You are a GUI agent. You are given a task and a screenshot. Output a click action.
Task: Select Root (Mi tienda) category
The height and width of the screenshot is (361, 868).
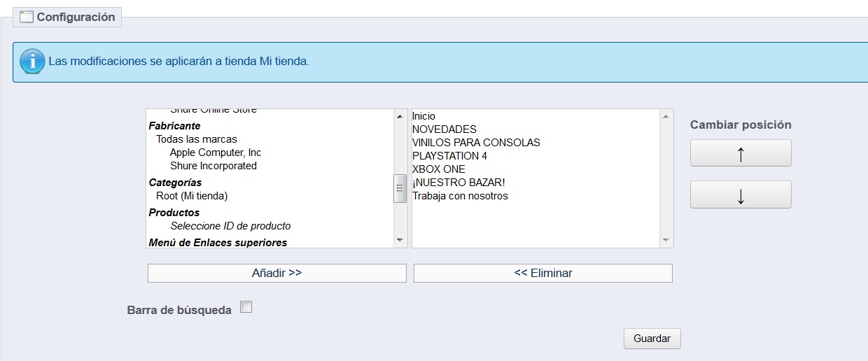(192, 196)
